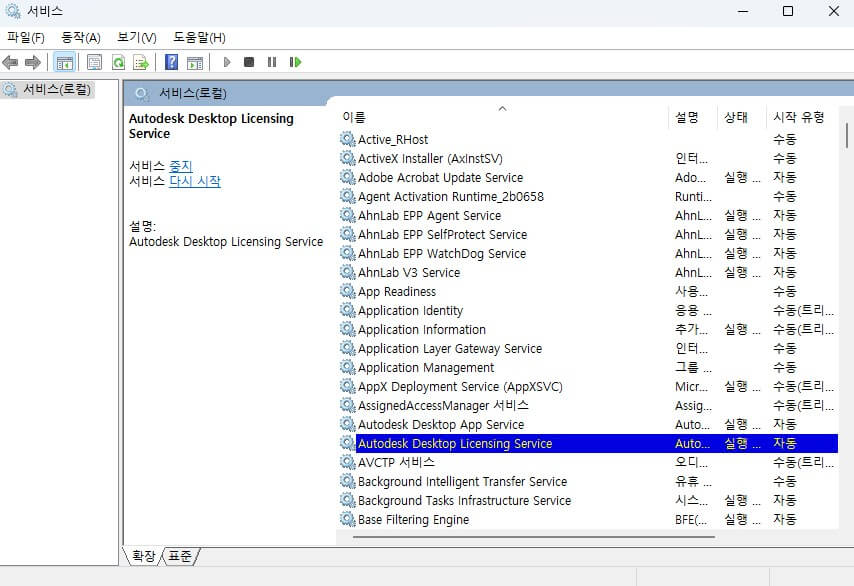The width and height of the screenshot is (854, 586).
Task: Open the 도움말(H) menu
Action: point(199,37)
